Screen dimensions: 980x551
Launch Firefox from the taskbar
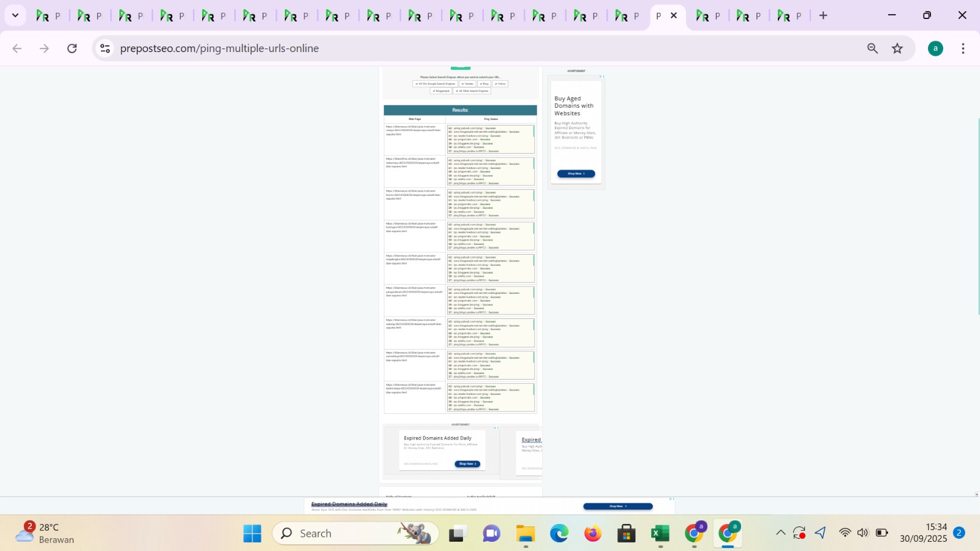pos(592,534)
